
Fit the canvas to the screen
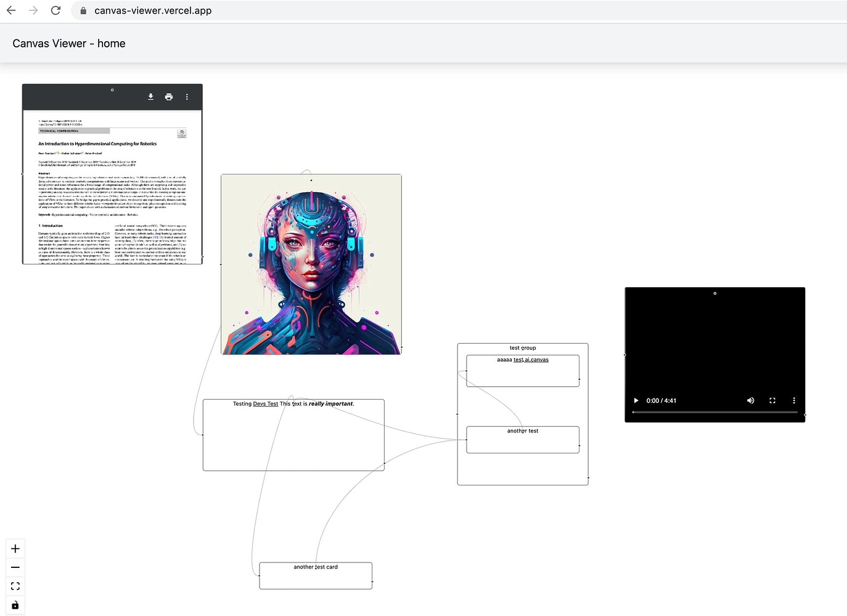(15, 586)
